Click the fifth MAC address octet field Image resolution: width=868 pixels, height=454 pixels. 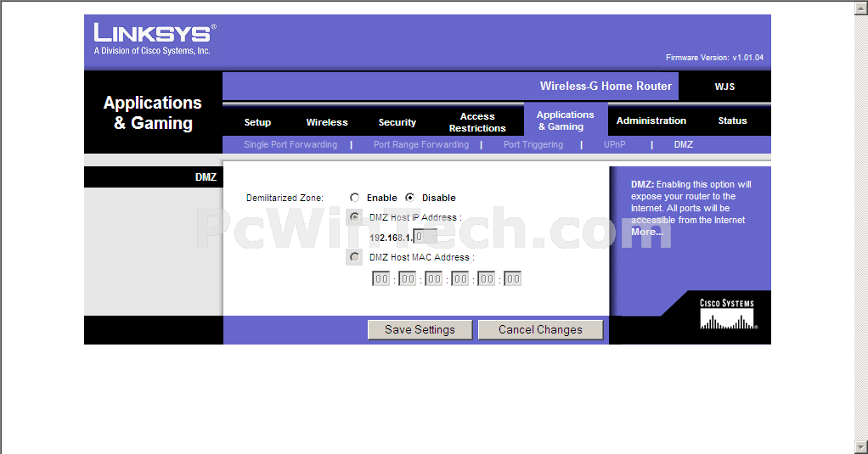(x=487, y=278)
